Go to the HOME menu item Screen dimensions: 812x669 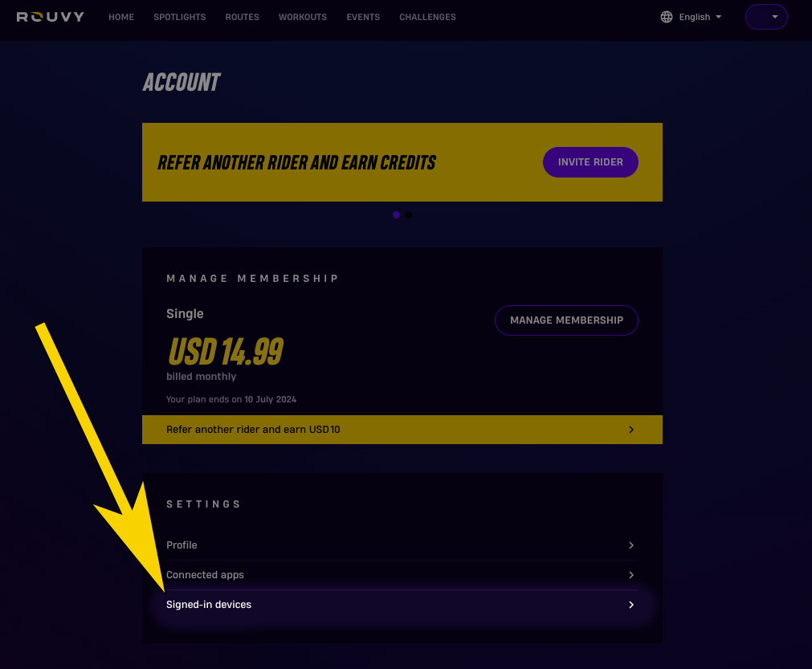point(121,17)
